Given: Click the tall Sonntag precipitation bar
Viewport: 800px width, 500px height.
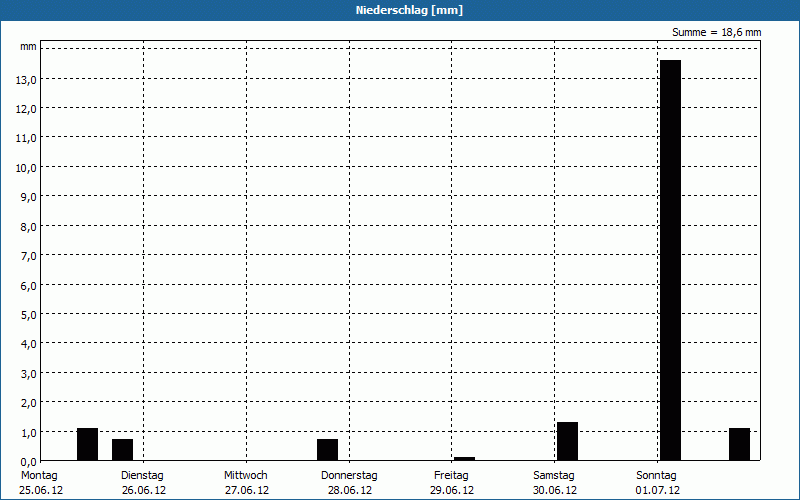Looking at the screenshot, I should tap(670, 260).
